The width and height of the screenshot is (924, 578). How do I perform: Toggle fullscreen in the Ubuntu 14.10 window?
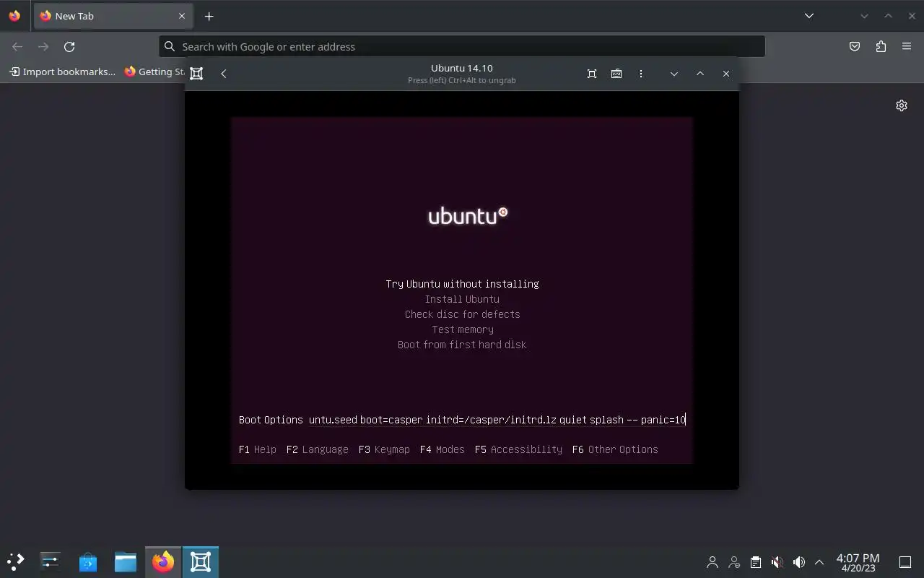[x=592, y=73]
